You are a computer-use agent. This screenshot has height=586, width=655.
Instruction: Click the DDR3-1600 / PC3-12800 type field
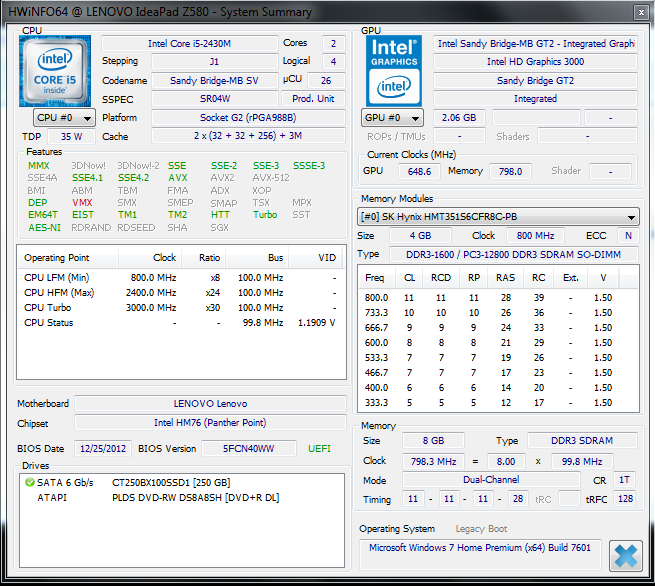coord(513,254)
